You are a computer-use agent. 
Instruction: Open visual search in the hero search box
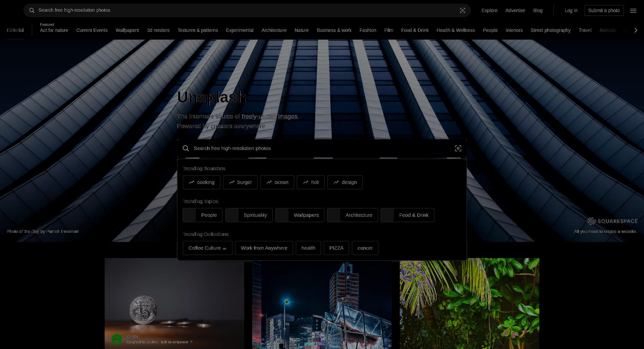(458, 148)
